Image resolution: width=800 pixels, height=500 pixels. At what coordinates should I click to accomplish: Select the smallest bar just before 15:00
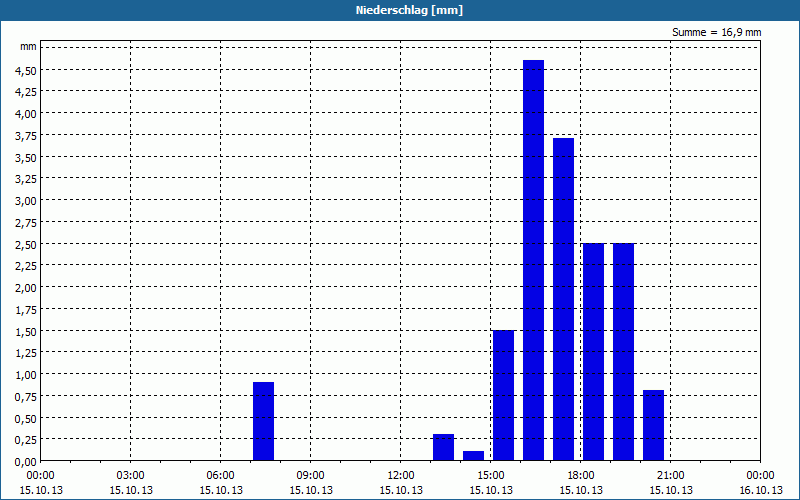pos(473,456)
